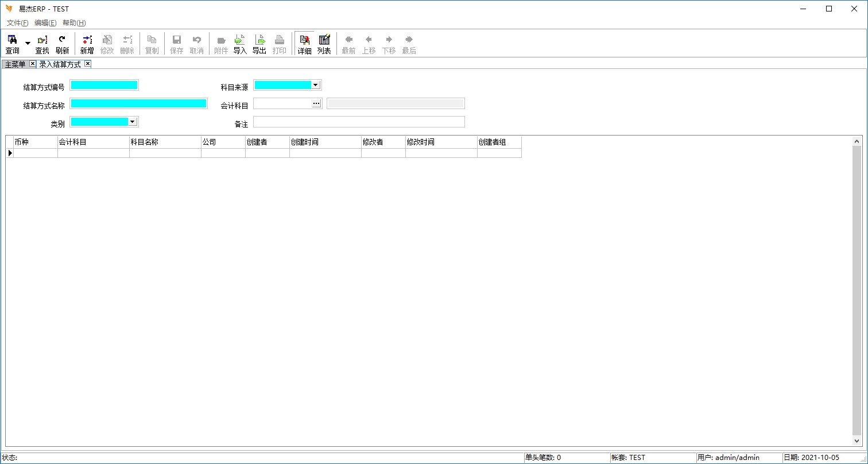Refresh data with the 刷新 icon
This screenshot has height=464, width=868.
pos(62,44)
